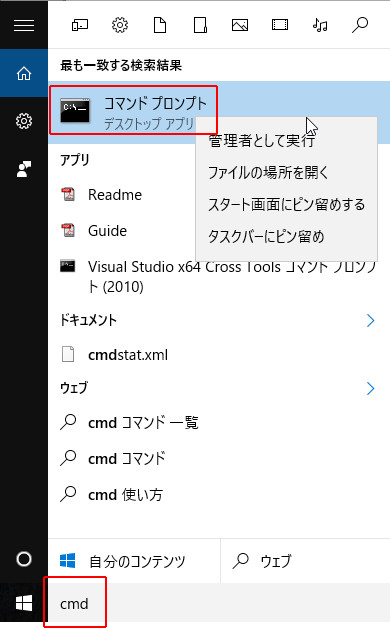Expand the ドキュメント section chevron

click(370, 320)
